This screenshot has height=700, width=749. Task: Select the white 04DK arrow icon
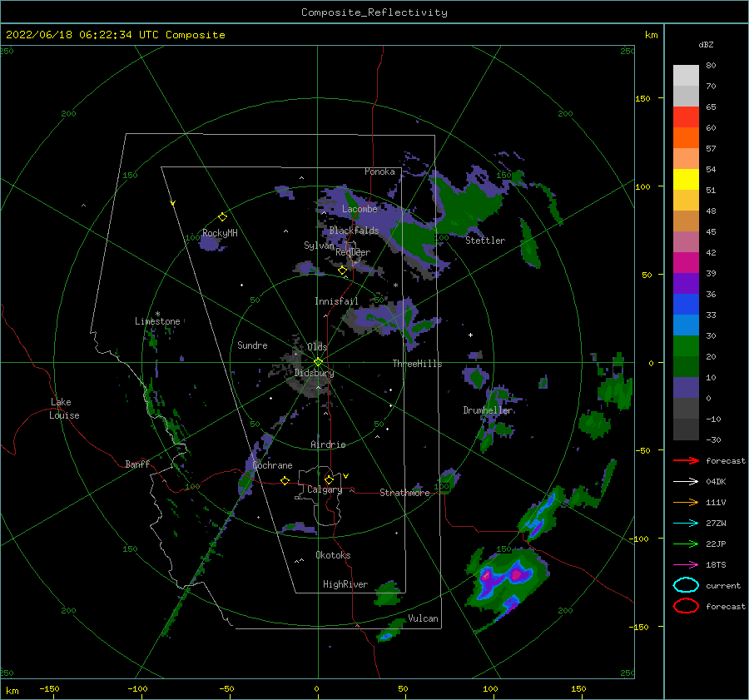pyautogui.click(x=686, y=482)
